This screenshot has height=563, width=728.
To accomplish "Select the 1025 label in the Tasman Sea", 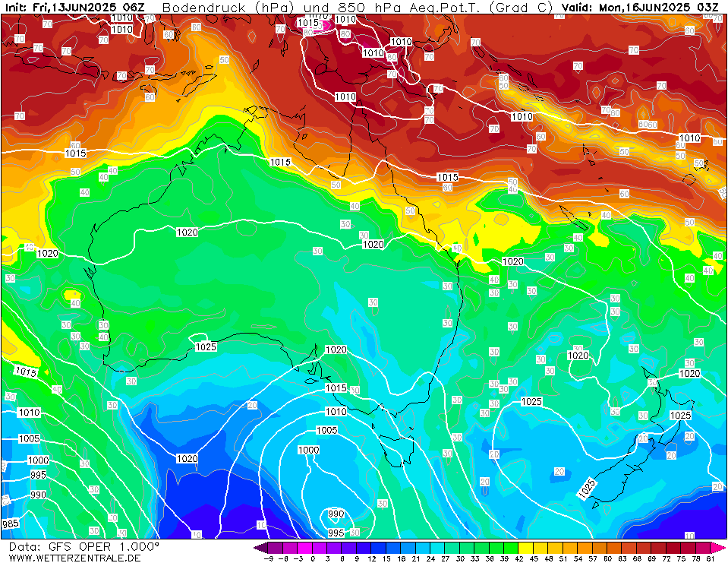I will 531,401.
